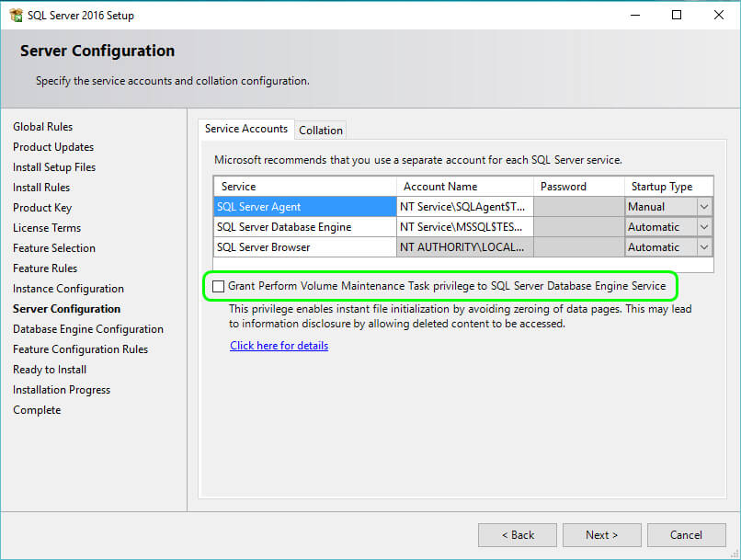Click the SQL Server setup icon in title bar
This screenshot has width=741, height=560.
pyautogui.click(x=16, y=15)
